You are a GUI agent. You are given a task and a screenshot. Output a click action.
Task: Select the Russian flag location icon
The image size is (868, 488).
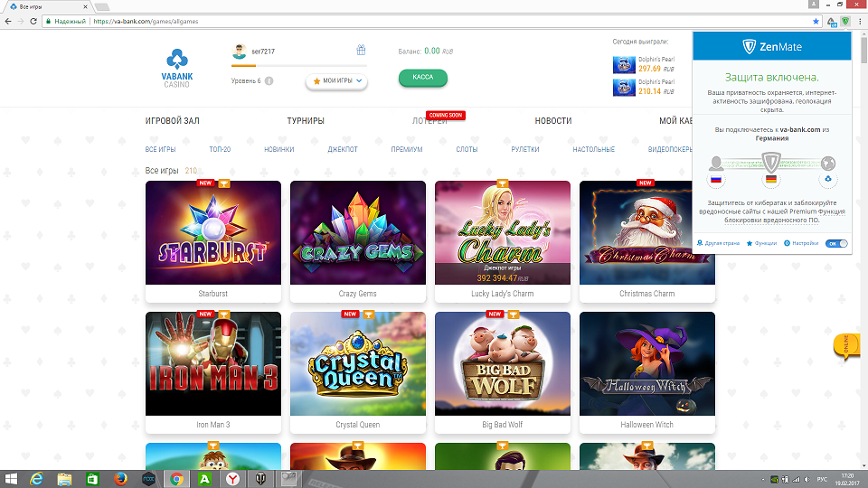point(716,179)
